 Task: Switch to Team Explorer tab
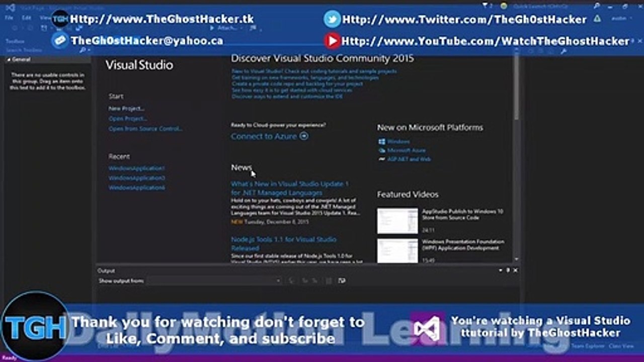[x=588, y=346]
